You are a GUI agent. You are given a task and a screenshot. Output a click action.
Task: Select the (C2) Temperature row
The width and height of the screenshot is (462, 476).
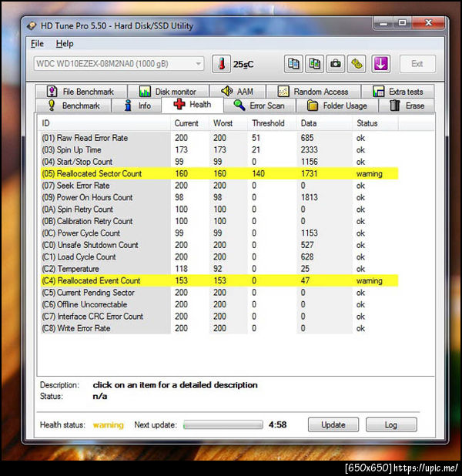[219, 269]
